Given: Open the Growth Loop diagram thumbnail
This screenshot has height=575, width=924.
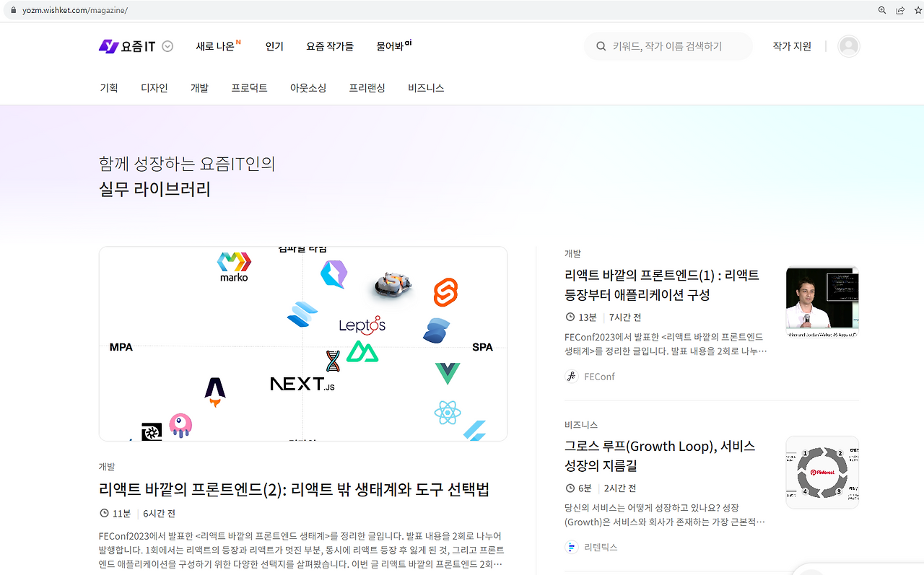Looking at the screenshot, I should (822, 473).
